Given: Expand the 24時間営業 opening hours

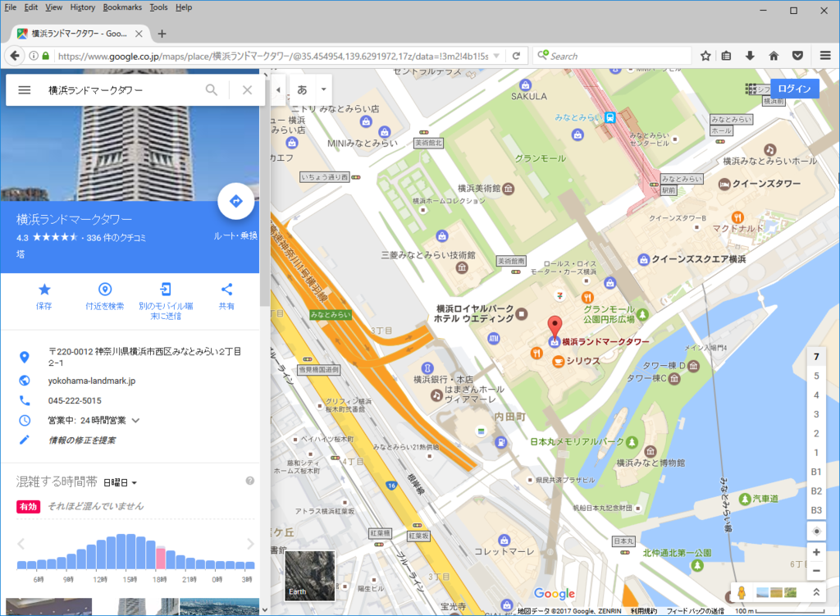Looking at the screenshot, I should [x=135, y=421].
